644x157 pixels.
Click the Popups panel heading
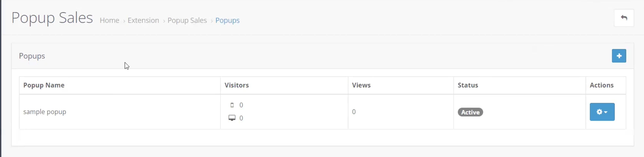pyautogui.click(x=32, y=56)
